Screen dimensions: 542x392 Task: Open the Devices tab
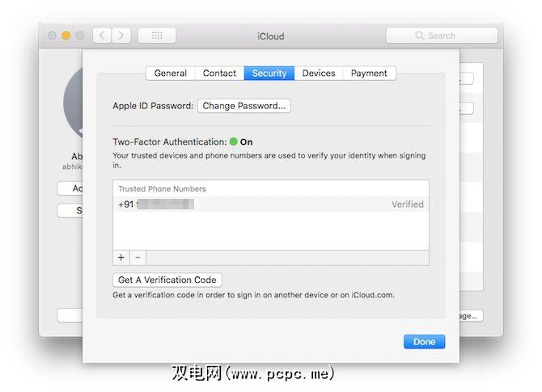pos(319,74)
